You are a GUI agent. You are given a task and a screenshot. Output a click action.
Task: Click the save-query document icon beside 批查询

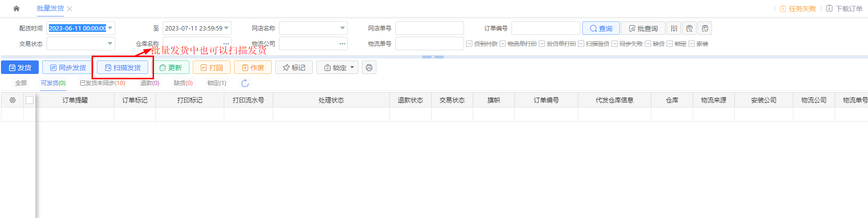pos(689,29)
